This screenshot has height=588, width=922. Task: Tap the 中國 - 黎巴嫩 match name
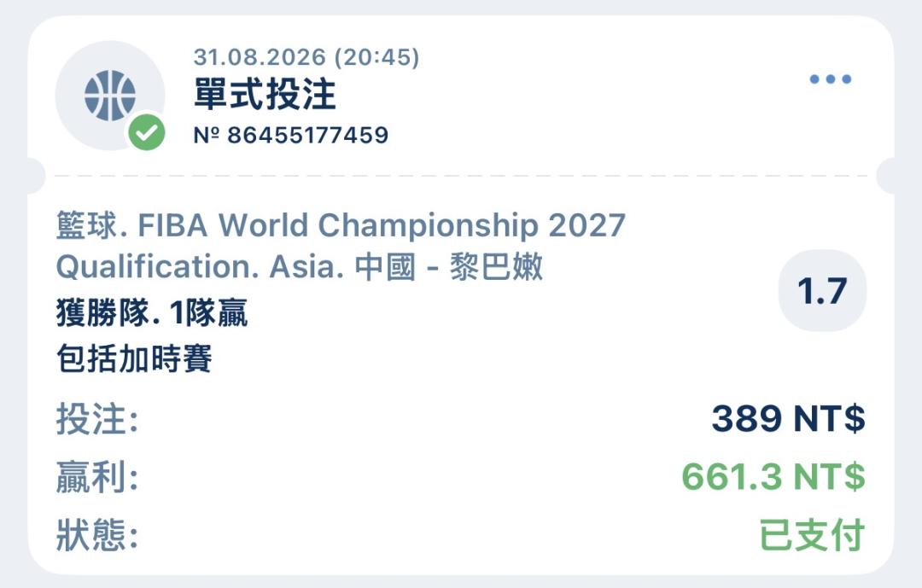pyautogui.click(x=449, y=267)
